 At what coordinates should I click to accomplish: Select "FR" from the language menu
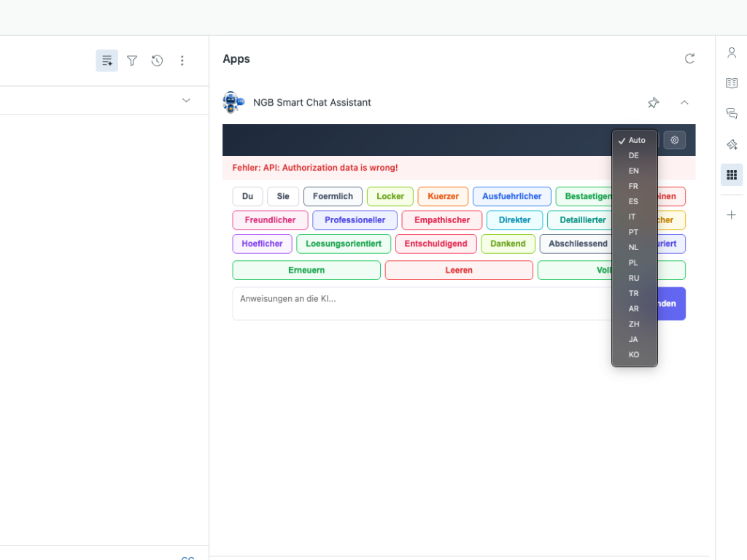click(634, 186)
